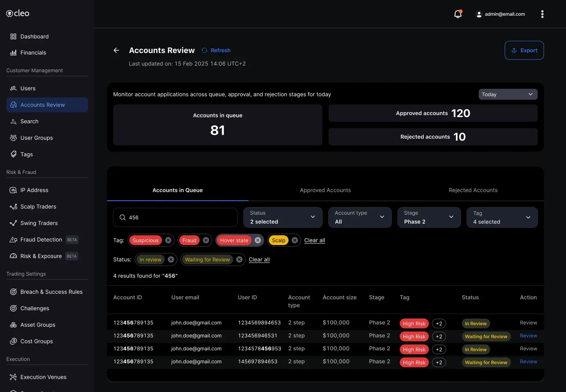Expand +2 tags for user ID 1234569894653

click(x=439, y=324)
